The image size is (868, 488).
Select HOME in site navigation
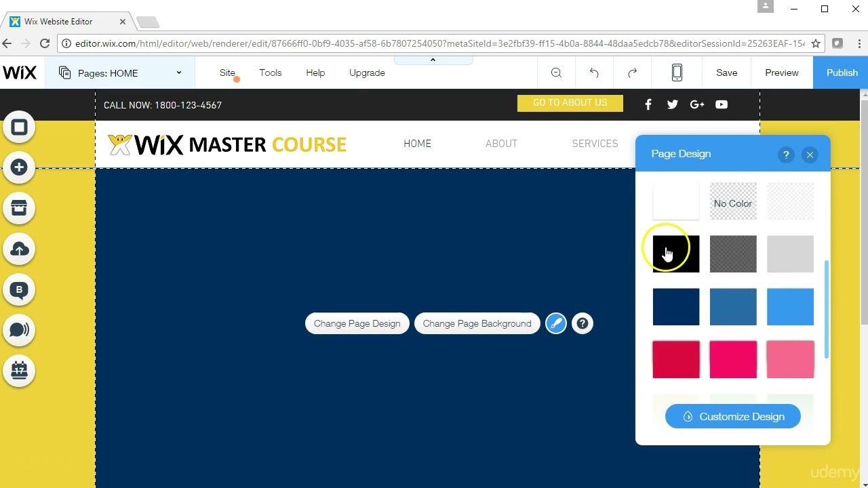(x=418, y=144)
